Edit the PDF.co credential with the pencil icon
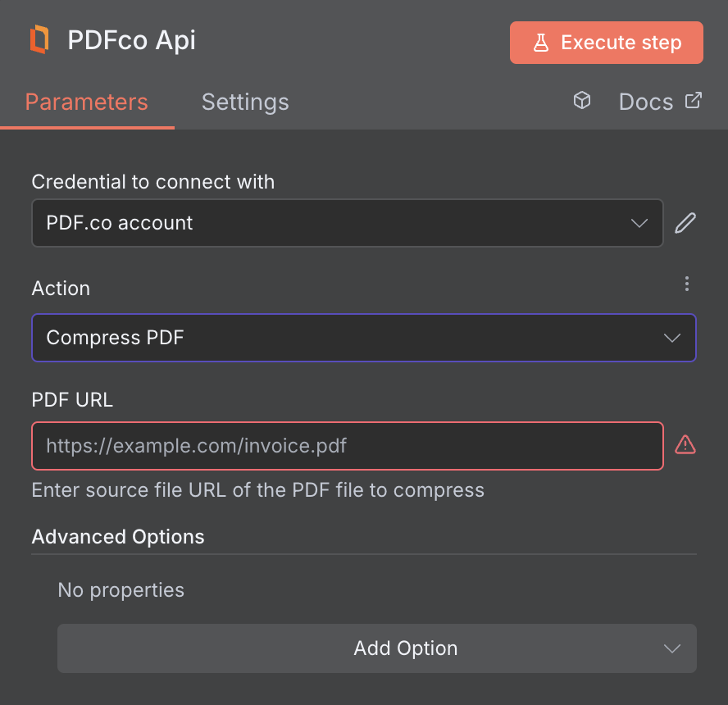Viewport: 728px width, 705px height. point(685,222)
